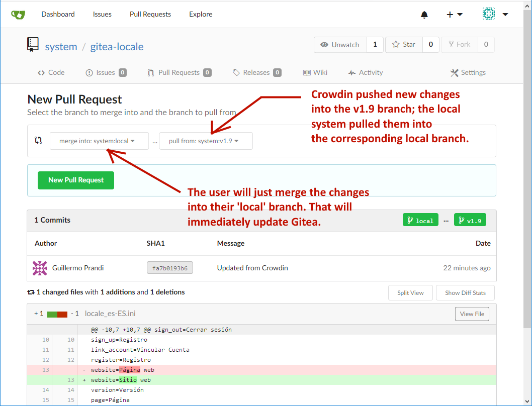Click the diff hunk header line

pyautogui.click(x=261, y=329)
